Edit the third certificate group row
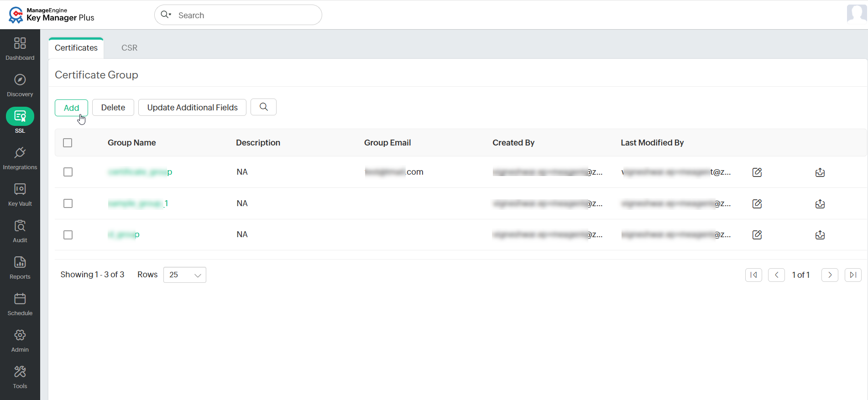Screen dimensions: 868x400 tap(757, 234)
